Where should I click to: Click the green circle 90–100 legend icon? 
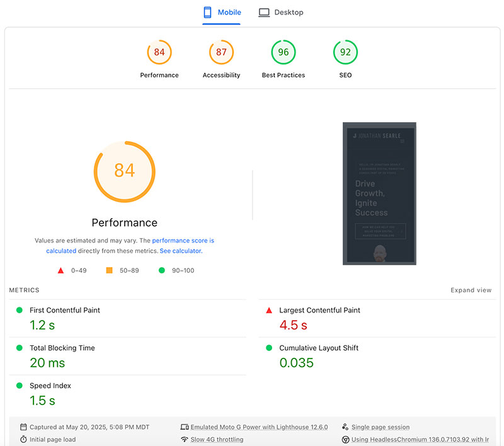point(162,270)
